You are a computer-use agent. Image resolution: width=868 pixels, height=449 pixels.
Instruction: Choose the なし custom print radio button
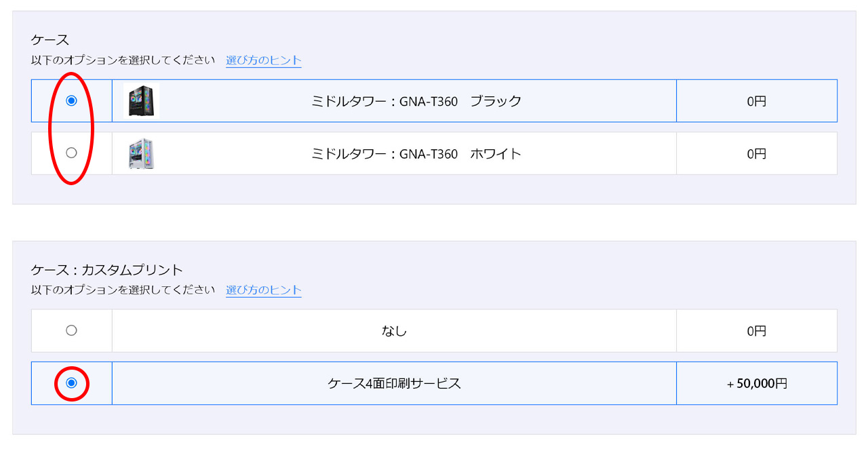point(71,330)
